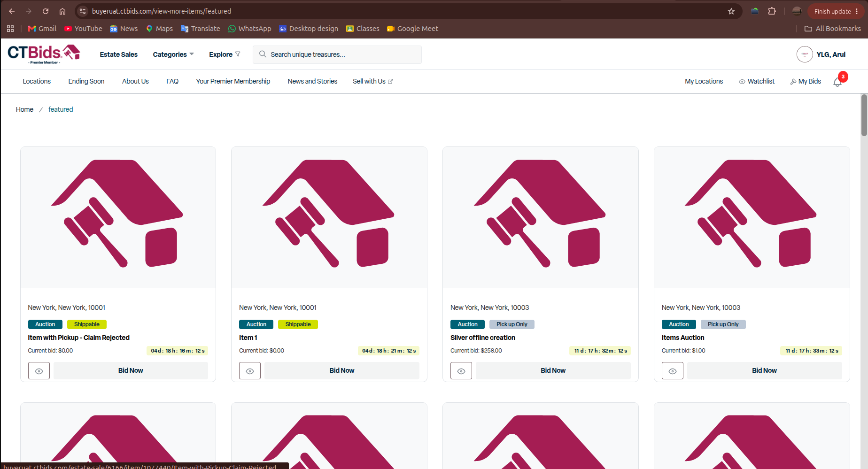The image size is (868, 469).
Task: Click the page vertical scrollbar
Action: [x=864, y=115]
